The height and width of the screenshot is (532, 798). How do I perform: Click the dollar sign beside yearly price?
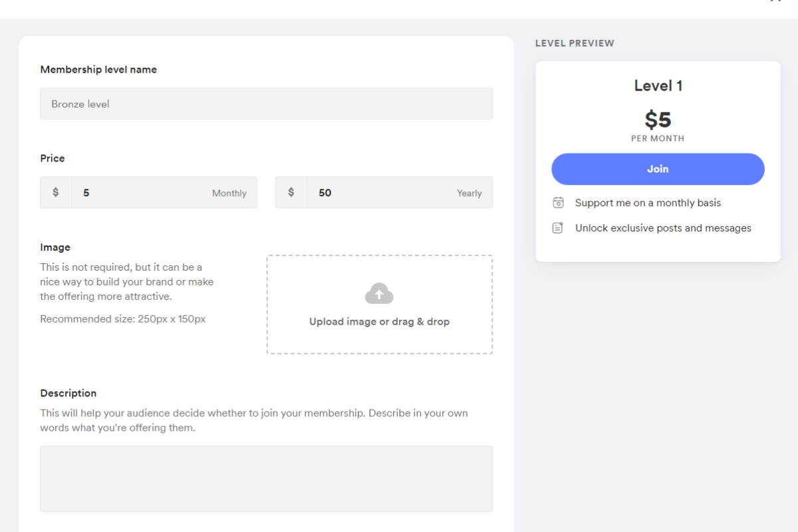click(291, 192)
